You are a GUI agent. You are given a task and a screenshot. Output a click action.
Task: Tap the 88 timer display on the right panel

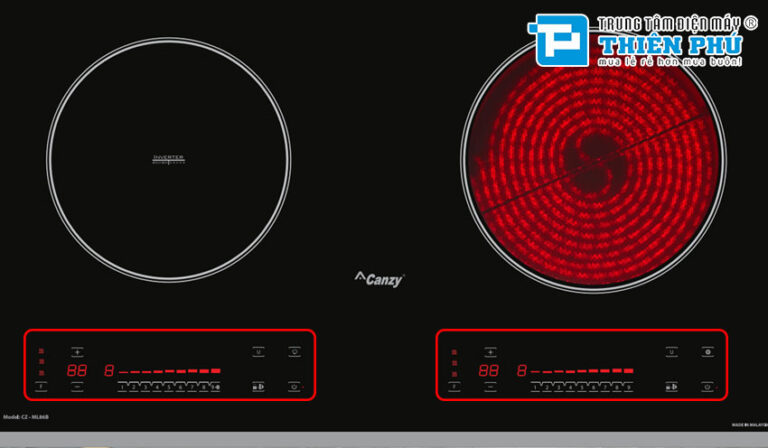[489, 370]
